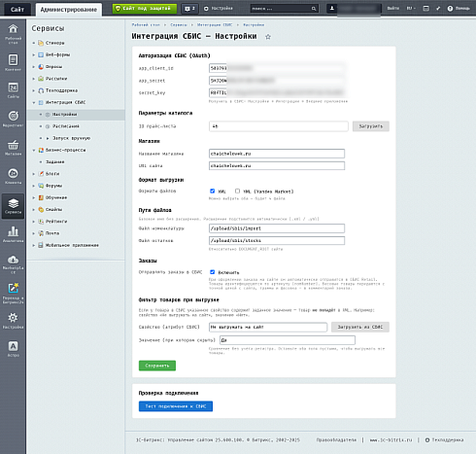Open the Настройки gear icon in sidebar
476x454 pixels.
13,320
